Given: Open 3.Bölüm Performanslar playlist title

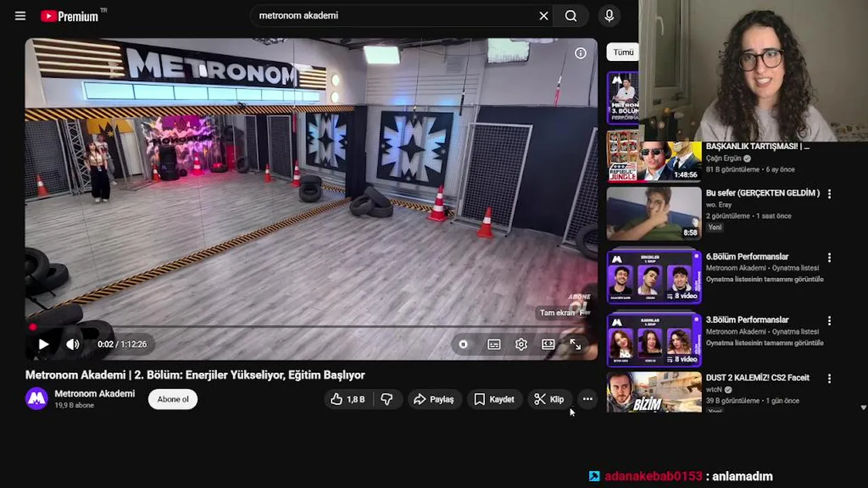Looking at the screenshot, I should pyautogui.click(x=747, y=320).
